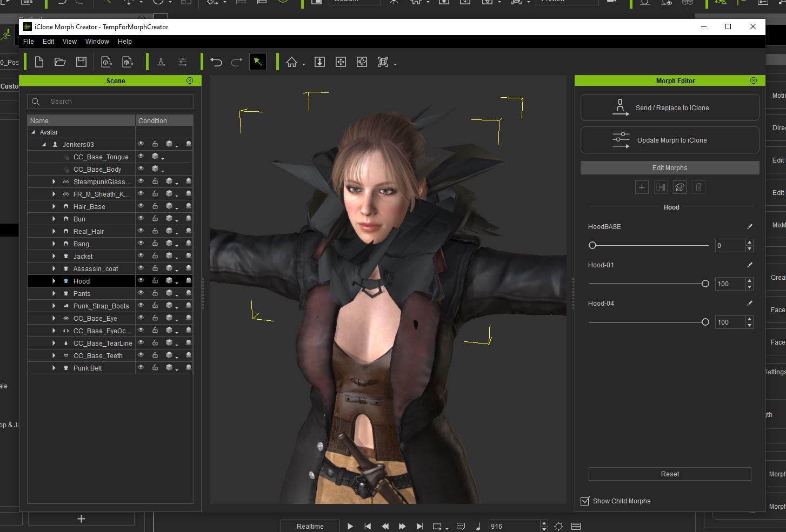Delete the morph with the trash icon
Screen dimensions: 786x532
698,187
